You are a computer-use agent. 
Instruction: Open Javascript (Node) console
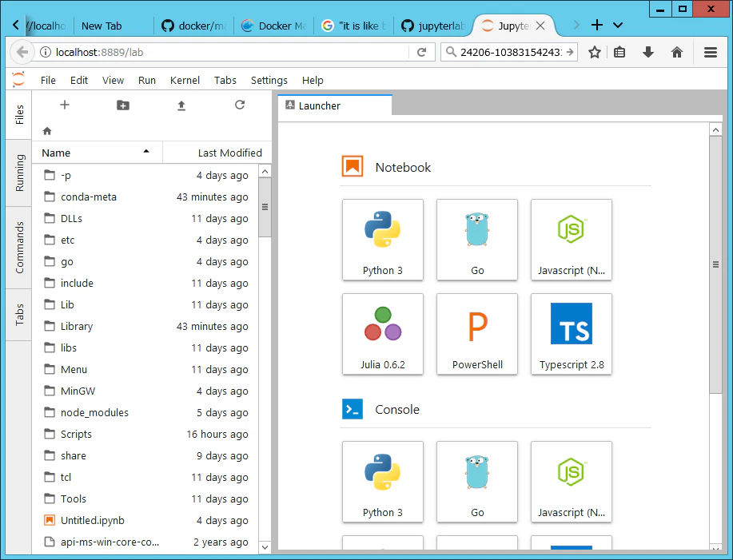[x=572, y=482]
